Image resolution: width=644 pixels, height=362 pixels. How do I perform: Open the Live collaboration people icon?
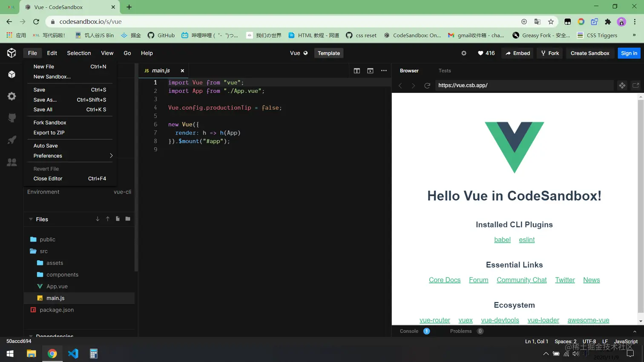[x=11, y=162]
